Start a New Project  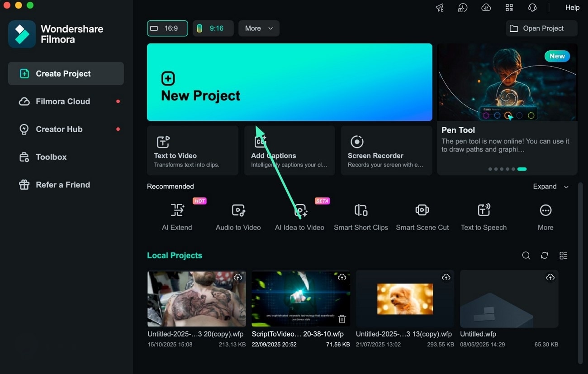pos(289,82)
